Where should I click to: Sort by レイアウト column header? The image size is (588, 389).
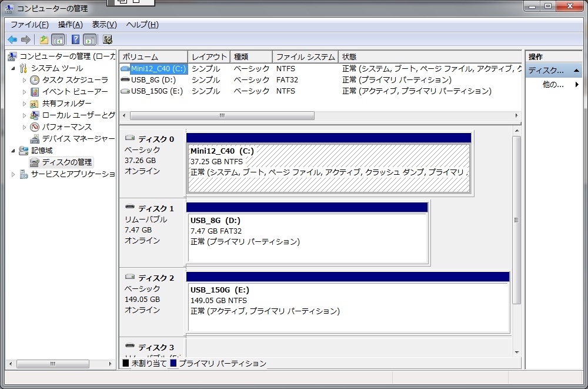(x=209, y=57)
